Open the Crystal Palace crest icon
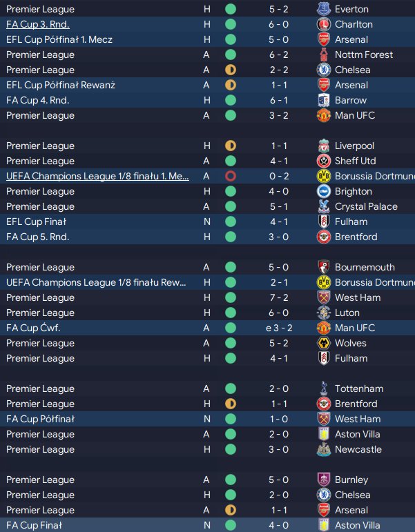The width and height of the screenshot is (415, 532). [x=322, y=207]
